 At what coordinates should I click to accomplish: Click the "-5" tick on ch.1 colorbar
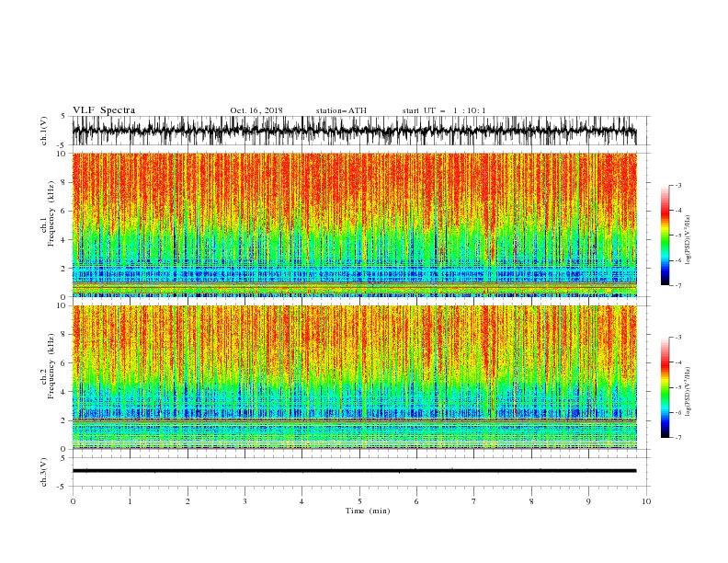pos(678,236)
